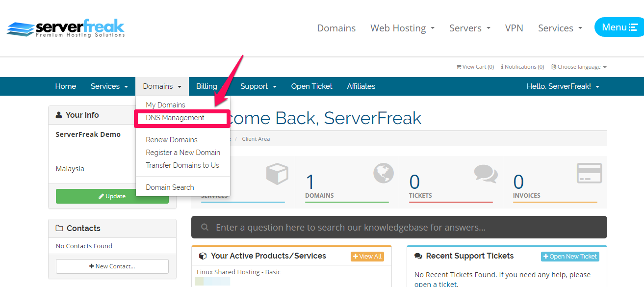Click the Invoices count tile

(x=555, y=182)
